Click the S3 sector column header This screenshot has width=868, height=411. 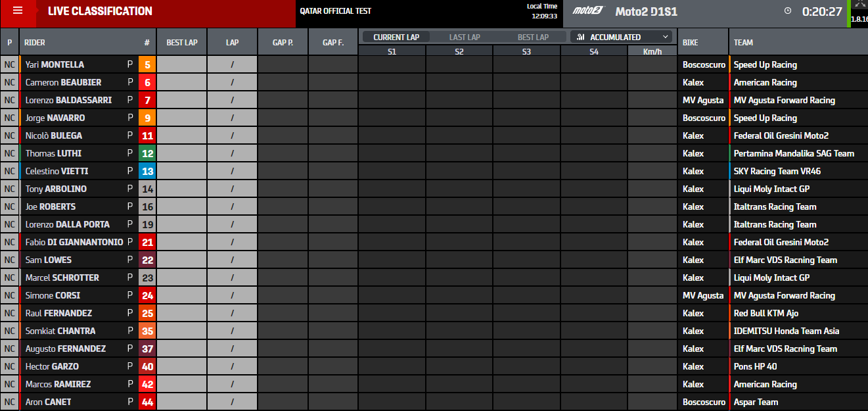(x=526, y=51)
